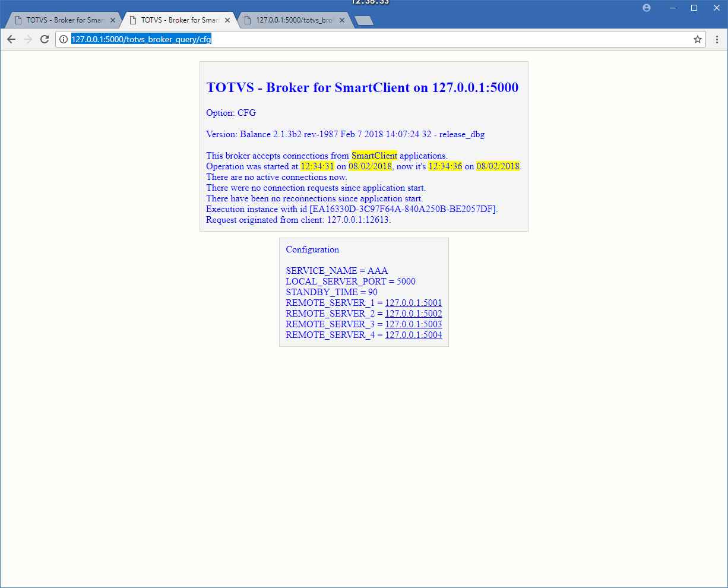Close the active TOTVS Broker tab
This screenshot has width=728, height=588.
point(227,20)
